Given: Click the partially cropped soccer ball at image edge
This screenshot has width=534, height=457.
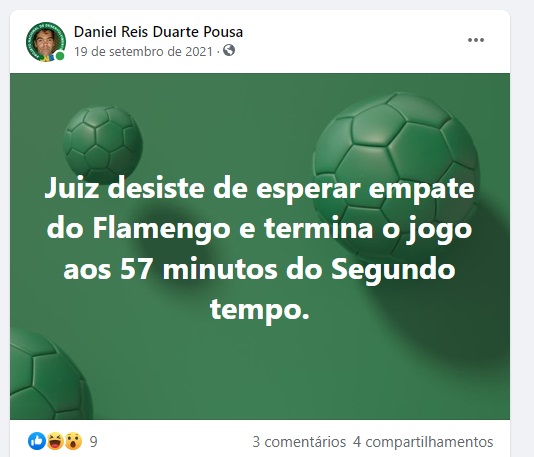Looking at the screenshot, I should (51, 375).
